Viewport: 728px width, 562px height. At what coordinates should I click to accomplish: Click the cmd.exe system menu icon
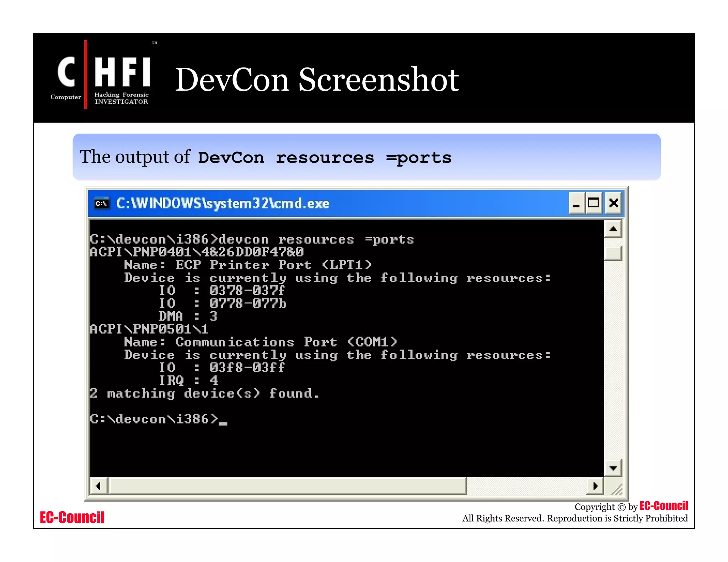[102, 203]
